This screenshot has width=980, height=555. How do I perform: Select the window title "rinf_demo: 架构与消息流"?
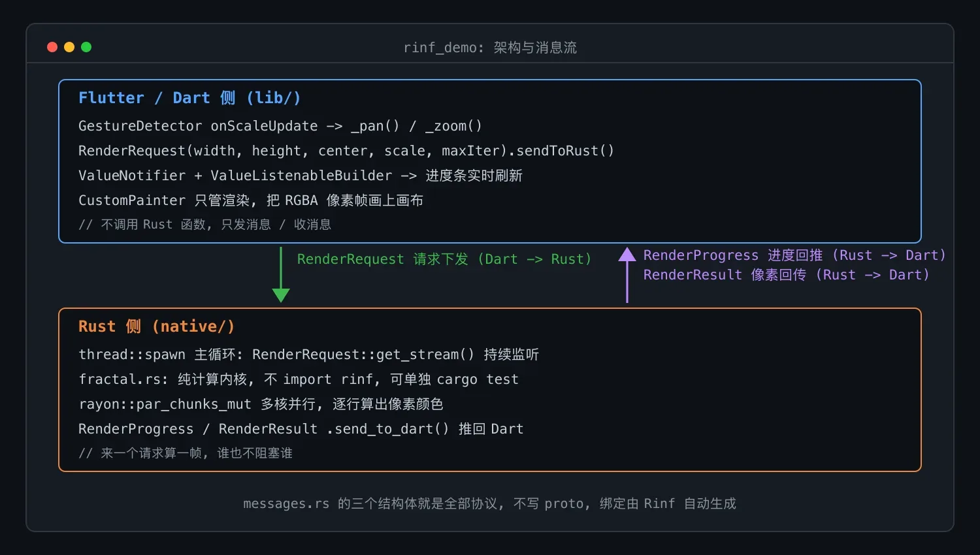click(x=490, y=48)
